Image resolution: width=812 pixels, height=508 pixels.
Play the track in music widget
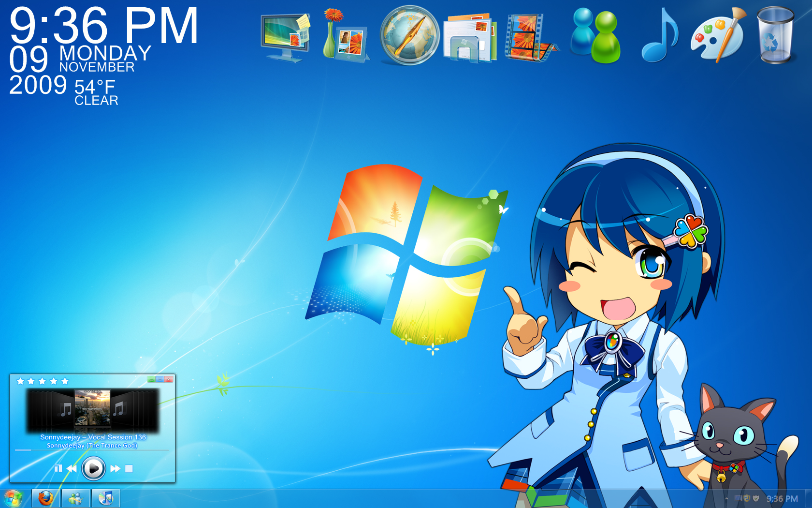coord(93,468)
